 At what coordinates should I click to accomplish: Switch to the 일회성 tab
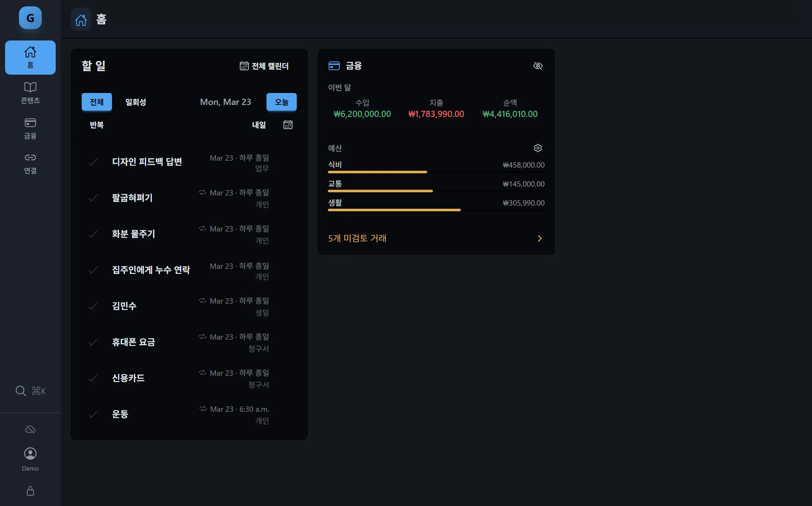(135, 102)
